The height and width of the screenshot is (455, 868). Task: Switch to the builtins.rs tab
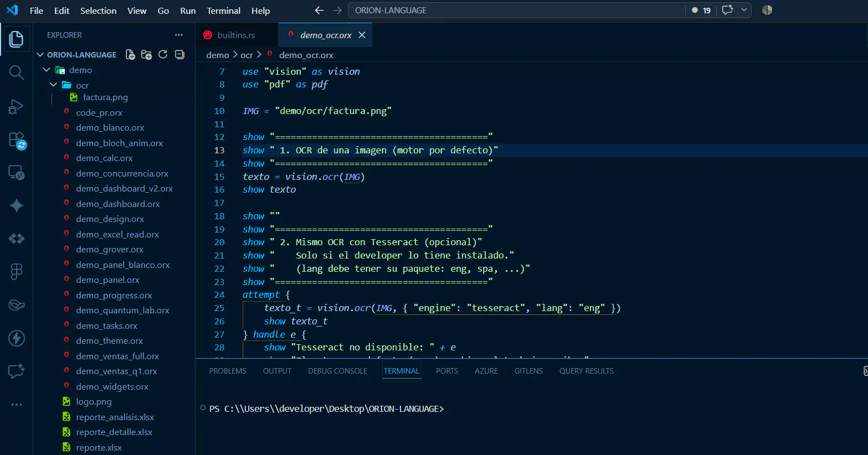point(237,35)
